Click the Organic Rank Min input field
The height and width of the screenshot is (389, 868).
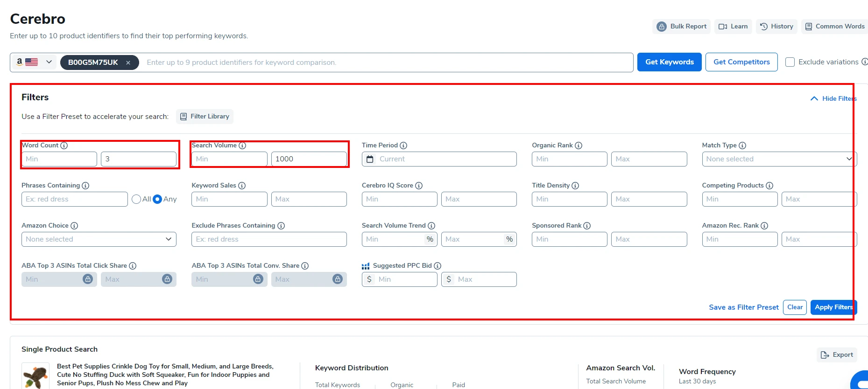569,159
